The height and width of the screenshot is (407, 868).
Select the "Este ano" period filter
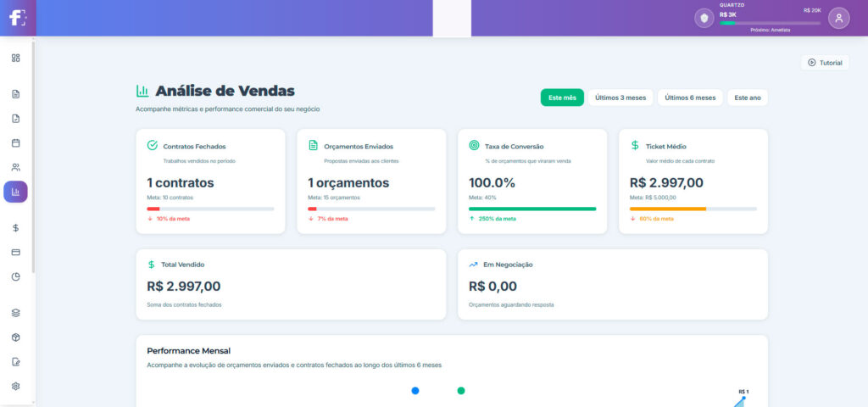(748, 98)
